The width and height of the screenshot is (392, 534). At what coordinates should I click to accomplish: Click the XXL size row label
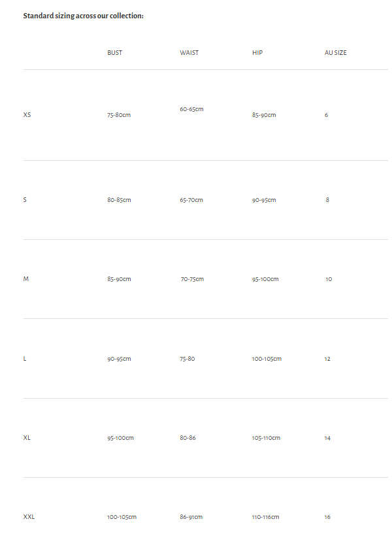pos(29,517)
